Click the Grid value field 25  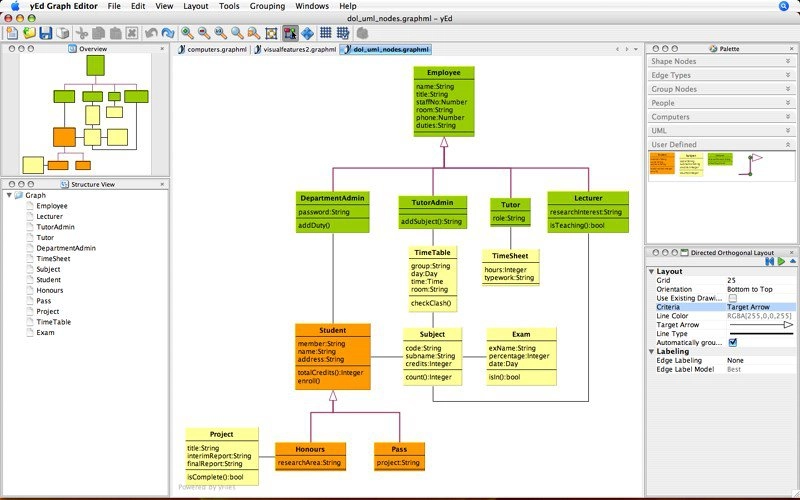coord(760,280)
